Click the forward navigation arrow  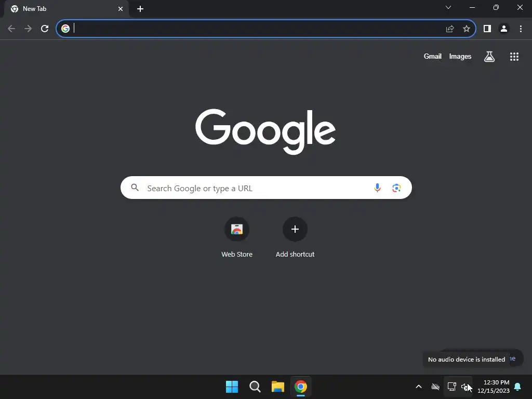(28, 29)
